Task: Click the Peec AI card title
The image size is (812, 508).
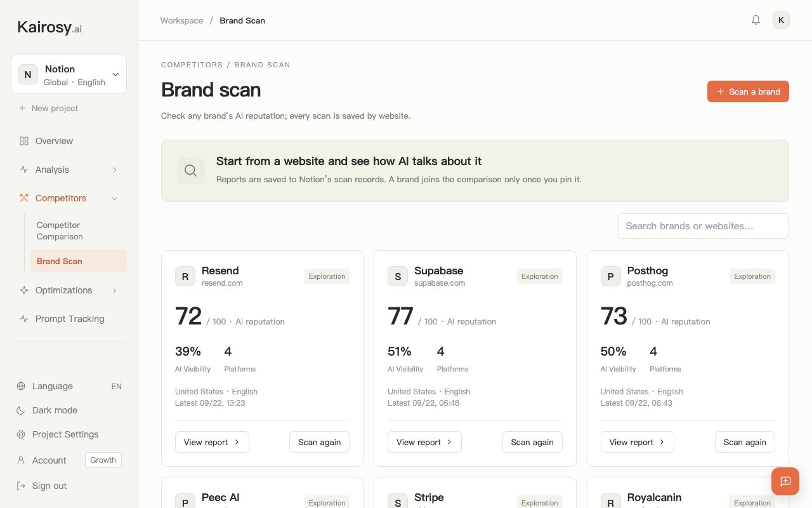Action: point(220,497)
